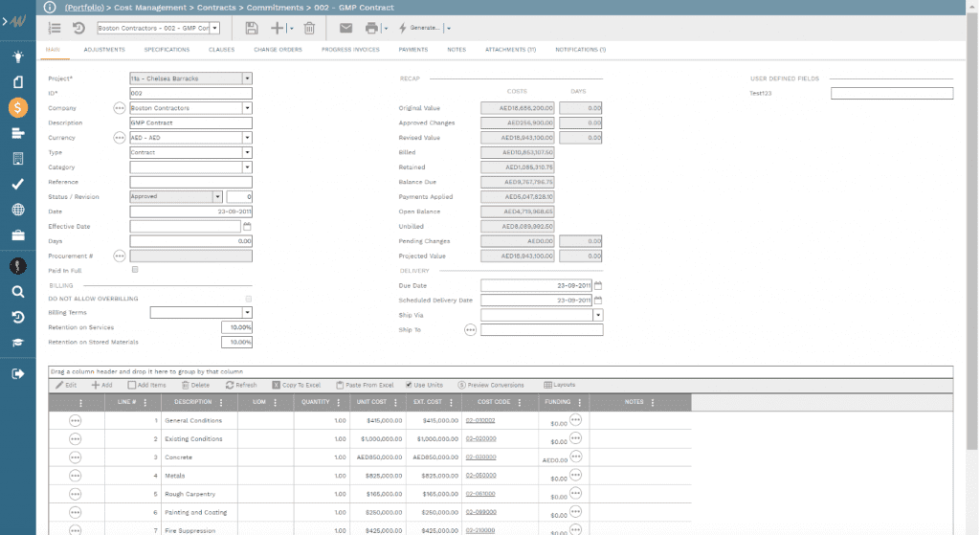Click the Generate lightning bolt icon
This screenshot has width=980, height=535.
[x=403, y=28]
